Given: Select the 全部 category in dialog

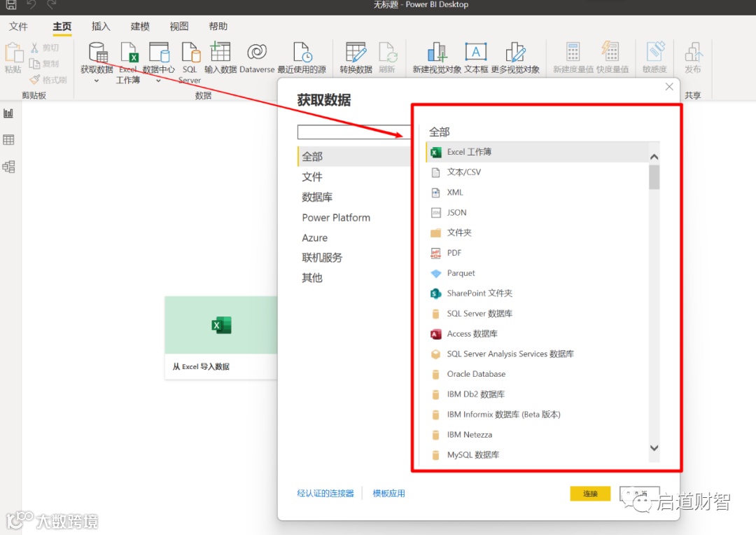Looking at the screenshot, I should click(354, 156).
